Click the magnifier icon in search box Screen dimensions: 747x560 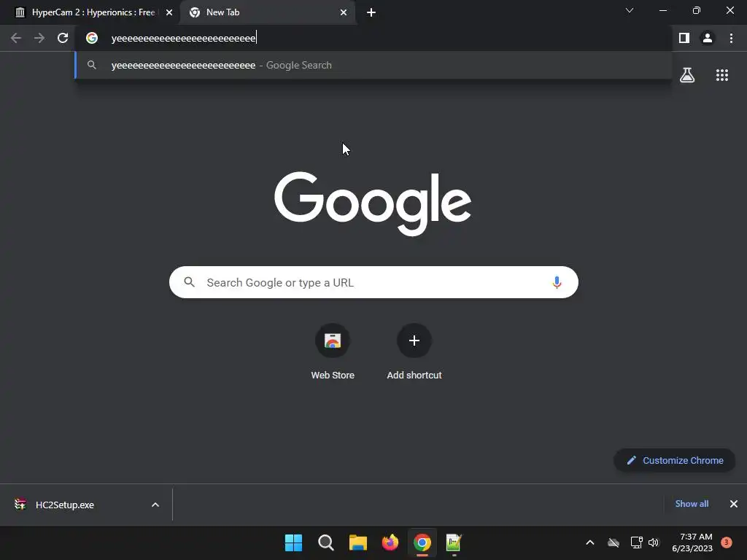coord(190,282)
